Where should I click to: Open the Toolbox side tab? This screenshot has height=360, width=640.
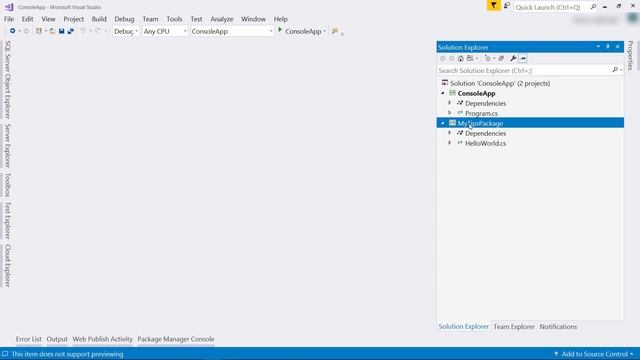(7, 185)
